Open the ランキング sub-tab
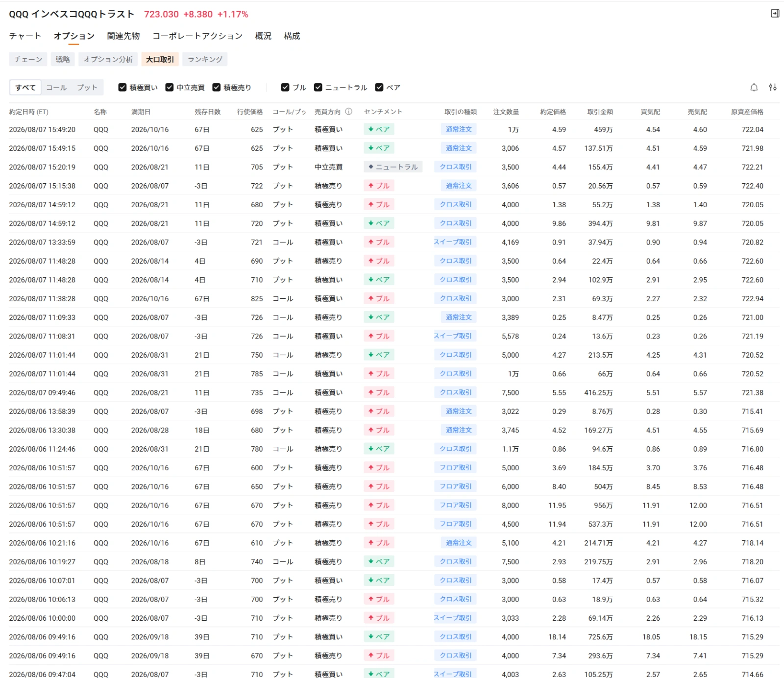The height and width of the screenshot is (678, 784). coord(205,59)
